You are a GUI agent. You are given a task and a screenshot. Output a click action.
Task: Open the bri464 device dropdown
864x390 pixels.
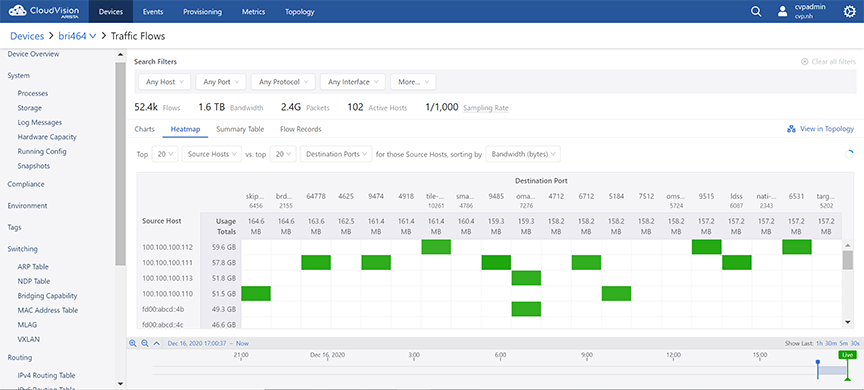tap(77, 36)
